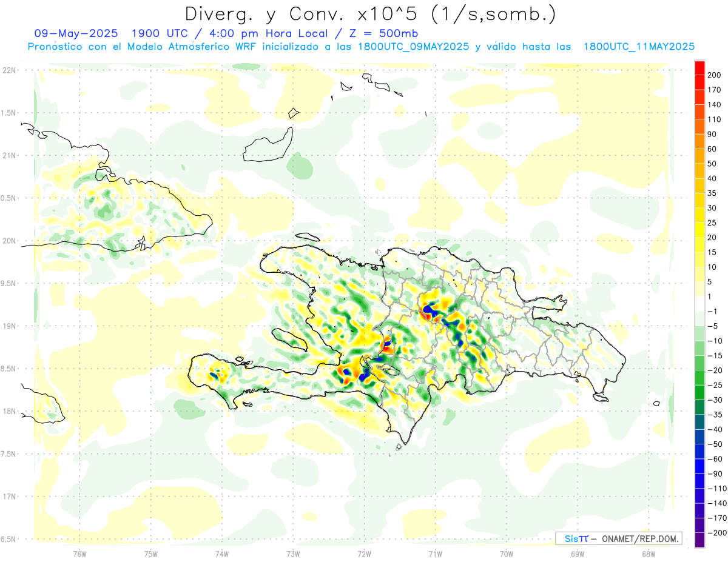Click the legend value '-30'
This screenshot has width=728, height=562.
(715, 400)
